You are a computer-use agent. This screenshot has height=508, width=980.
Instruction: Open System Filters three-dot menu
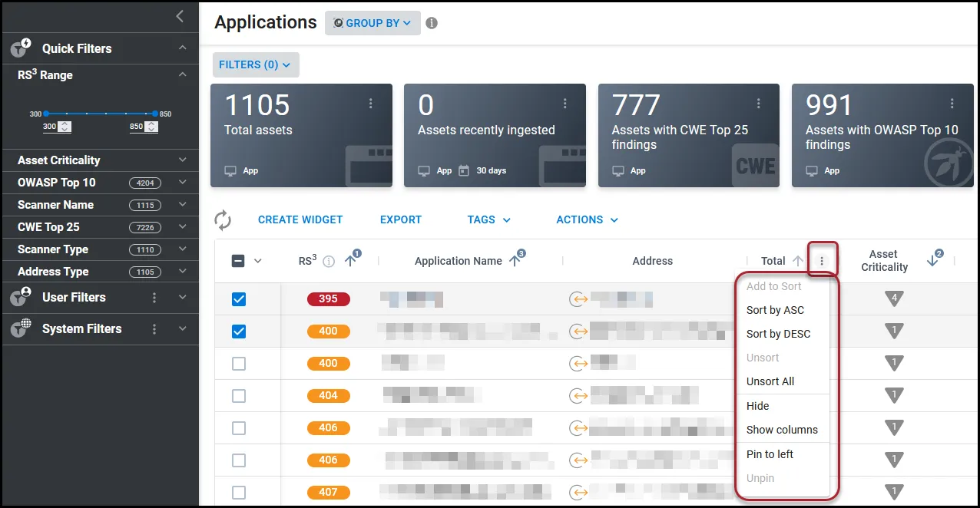tap(154, 329)
